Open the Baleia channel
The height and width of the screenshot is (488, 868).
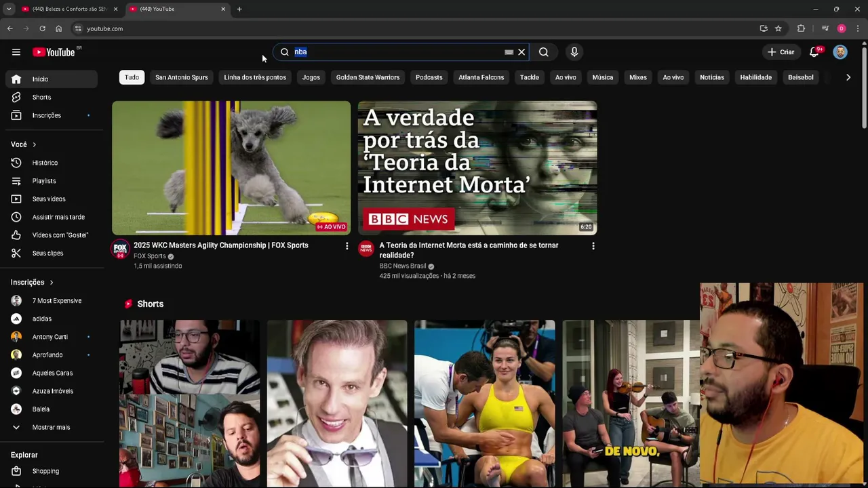[52, 409]
